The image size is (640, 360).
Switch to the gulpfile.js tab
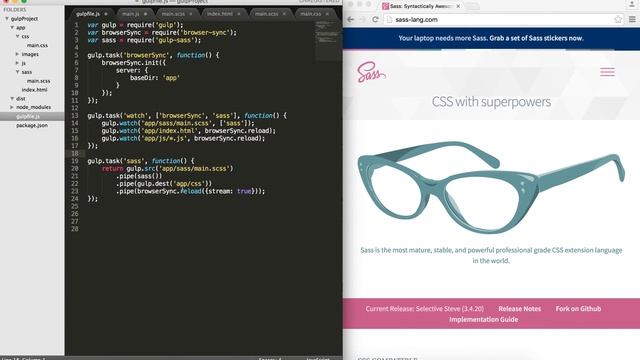92,14
